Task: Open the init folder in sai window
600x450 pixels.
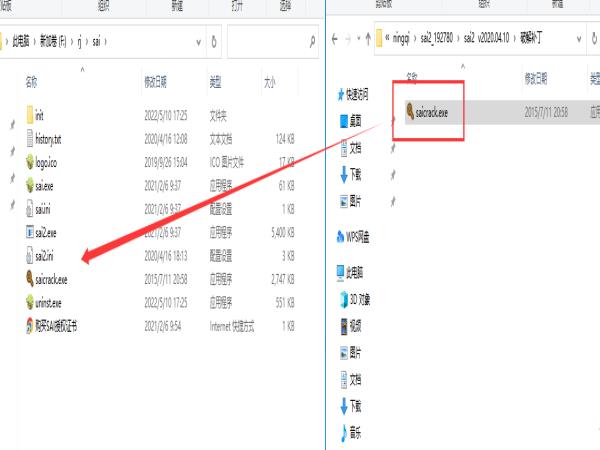Action: coord(35,115)
